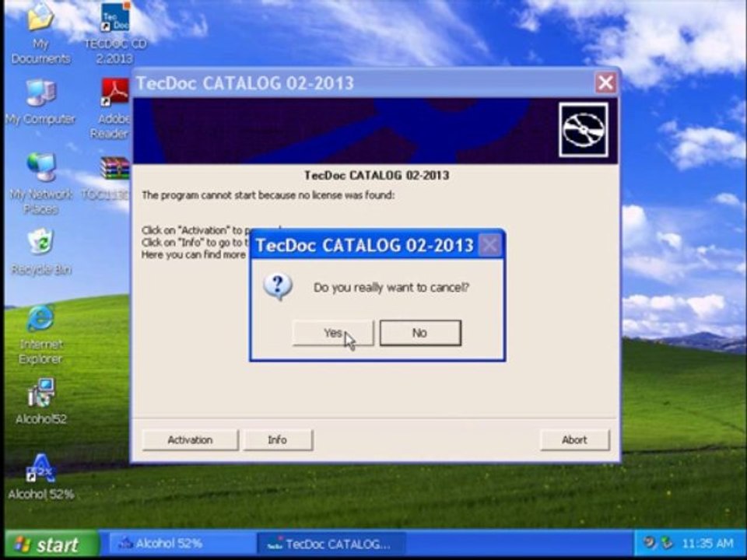Select My Network Places icon
The height and width of the screenshot is (560, 747).
coord(40,184)
